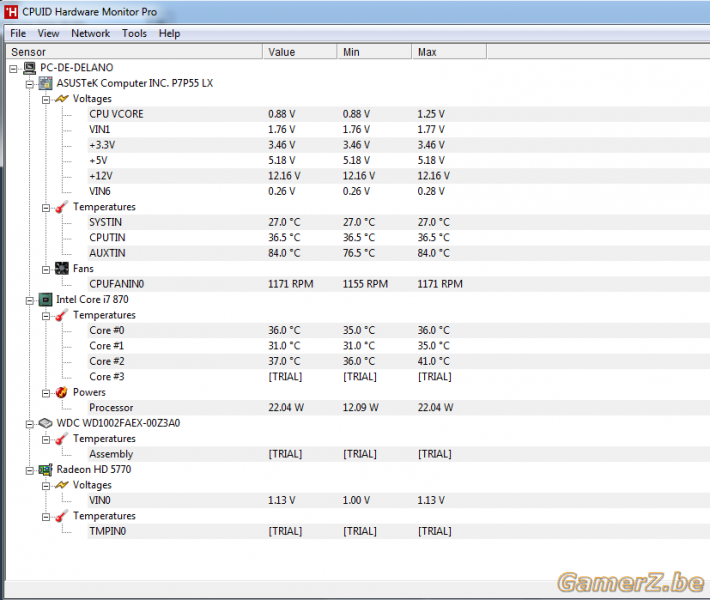This screenshot has height=600, width=710.
Task: Select the +3.3V row
Action: (398, 145)
